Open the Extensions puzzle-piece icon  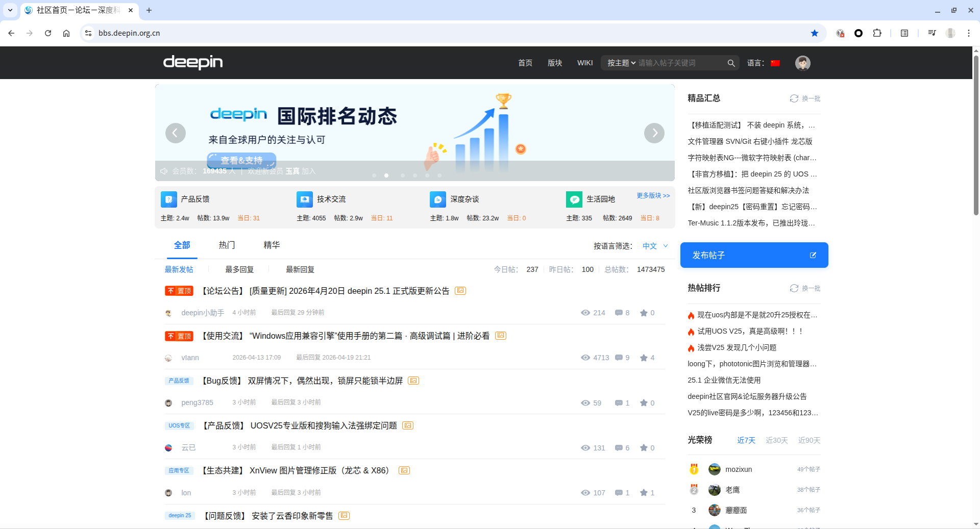pyautogui.click(x=877, y=33)
